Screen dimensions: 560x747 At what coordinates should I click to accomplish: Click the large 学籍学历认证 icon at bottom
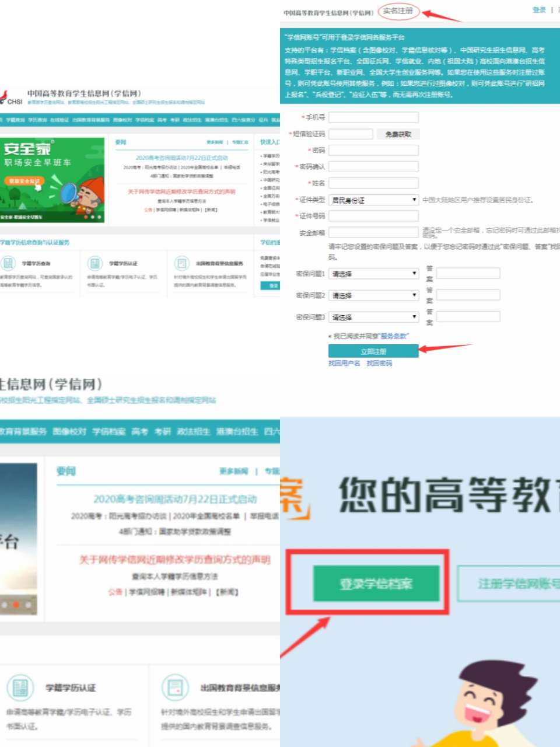[20, 687]
